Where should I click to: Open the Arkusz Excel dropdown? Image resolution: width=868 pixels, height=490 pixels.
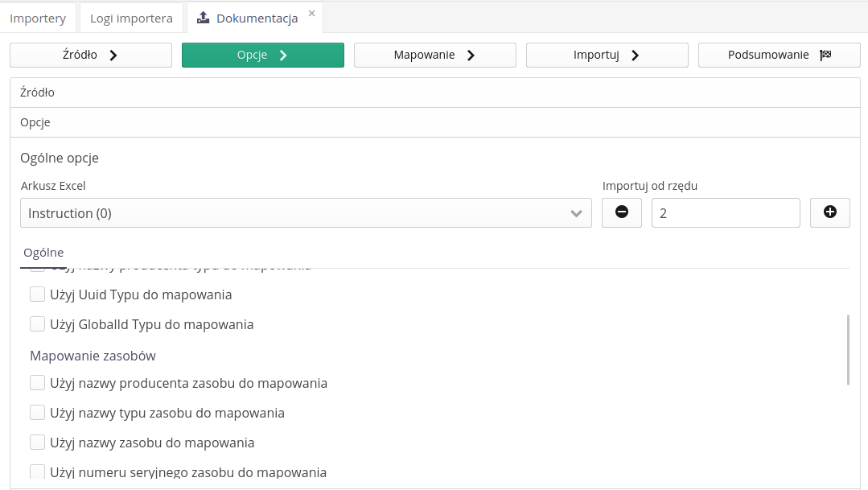coord(306,213)
